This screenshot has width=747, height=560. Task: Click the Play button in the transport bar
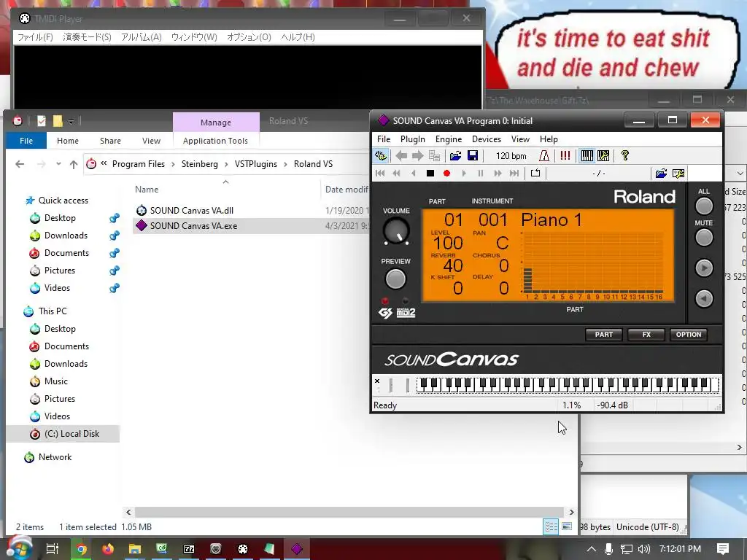pyautogui.click(x=464, y=174)
